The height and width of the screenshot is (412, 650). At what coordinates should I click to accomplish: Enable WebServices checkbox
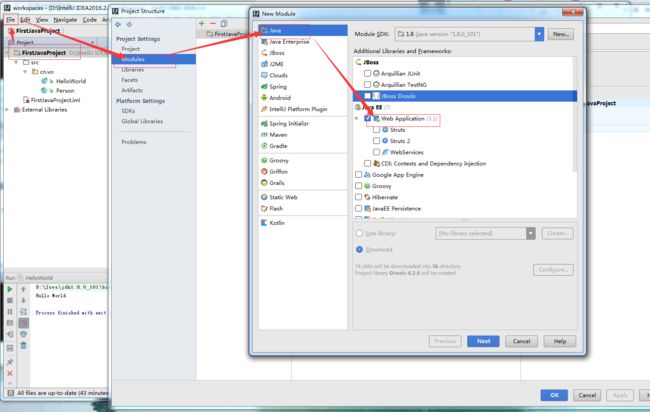coord(376,152)
